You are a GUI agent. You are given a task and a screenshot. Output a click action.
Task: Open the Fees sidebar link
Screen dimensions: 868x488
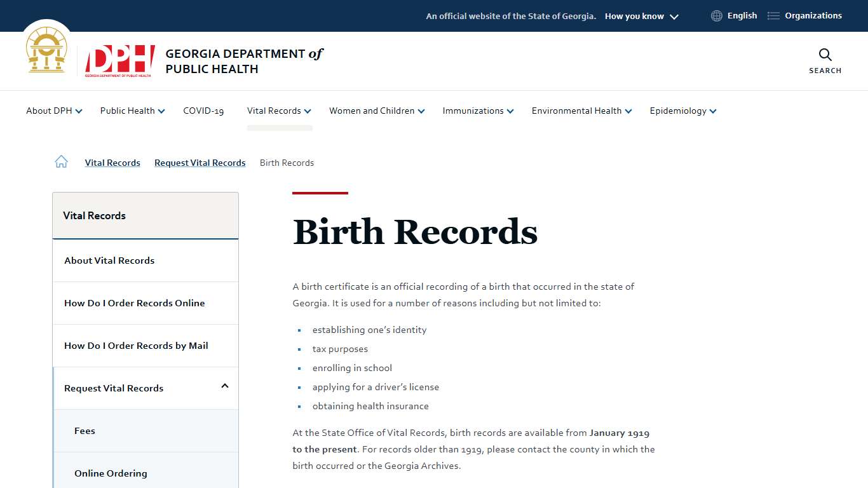click(85, 430)
